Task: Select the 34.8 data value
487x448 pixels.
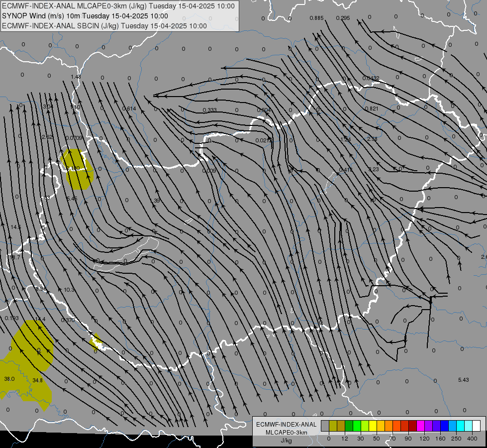Action: tap(38, 380)
